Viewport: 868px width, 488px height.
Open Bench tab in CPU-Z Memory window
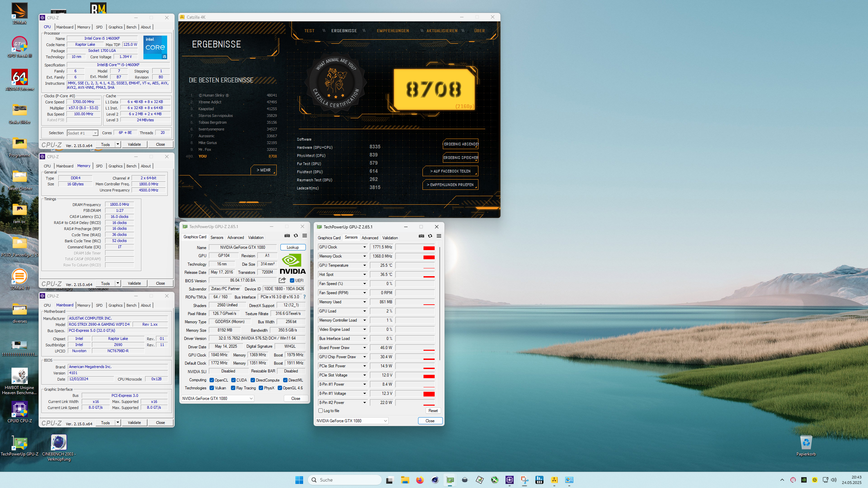point(131,166)
